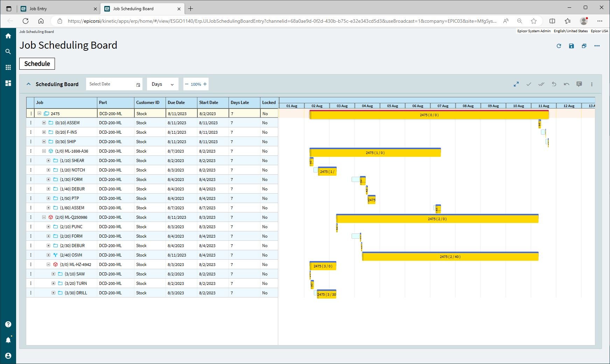Click the Schedule button
This screenshot has width=610, height=364.
pos(37,64)
